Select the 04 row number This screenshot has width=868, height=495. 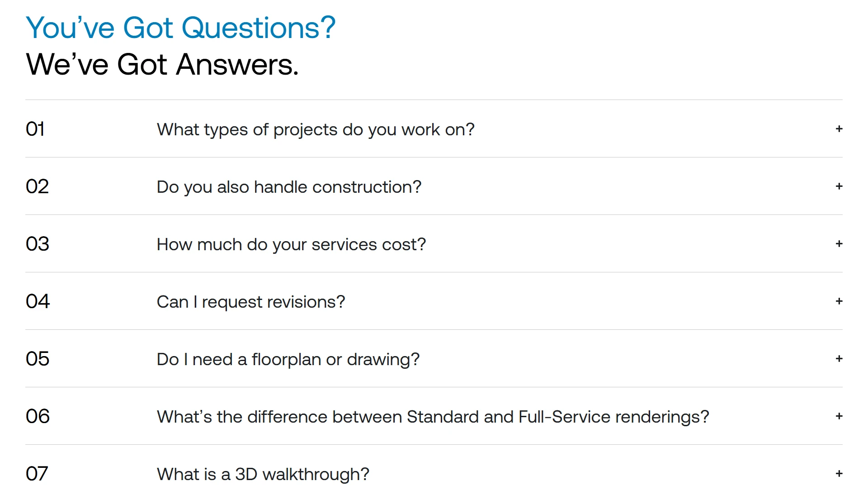[38, 302]
